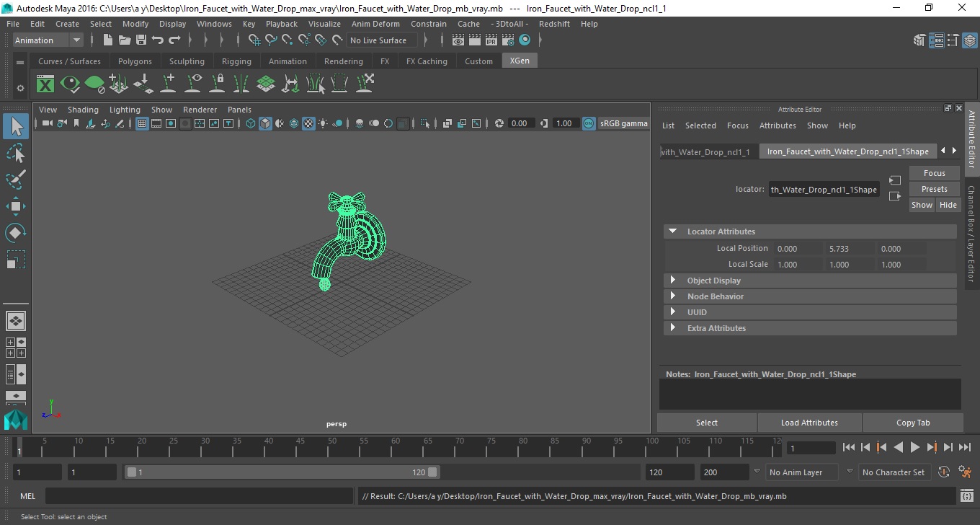Enable snap to curves icon
Screen dimensions: 980x525
point(271,40)
